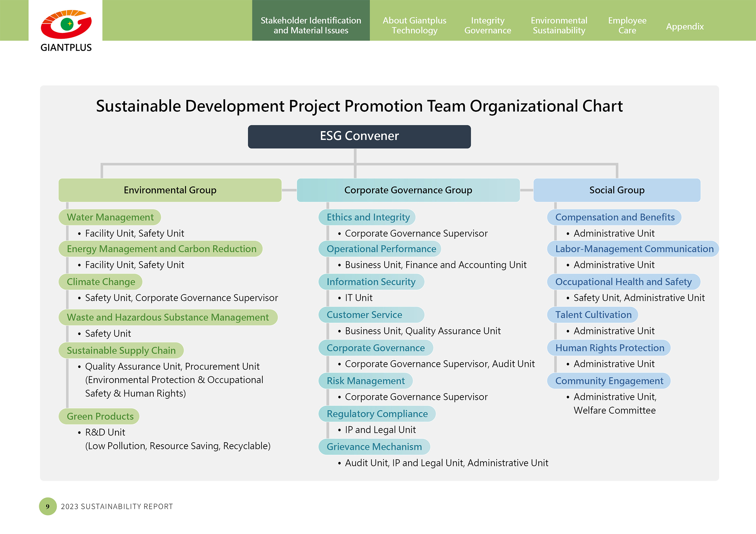Select the Environmental Group header
Image resolution: width=756 pixels, height=534 pixels.
170,190
